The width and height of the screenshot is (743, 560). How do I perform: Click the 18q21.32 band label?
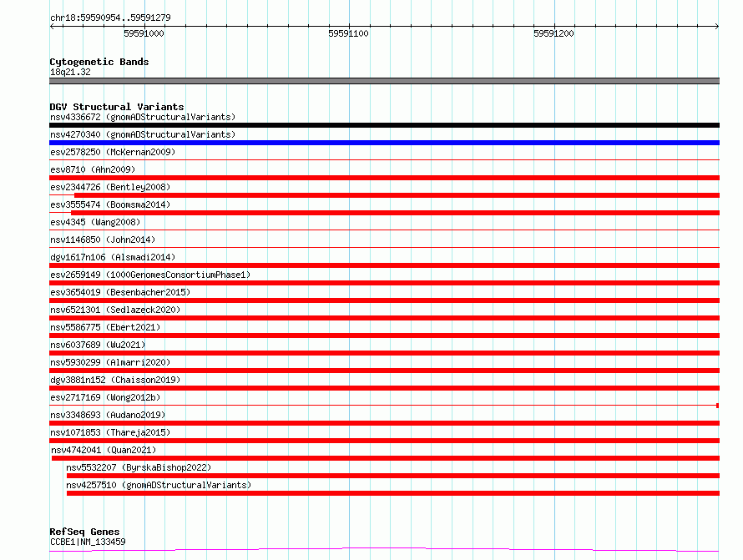[70, 72]
